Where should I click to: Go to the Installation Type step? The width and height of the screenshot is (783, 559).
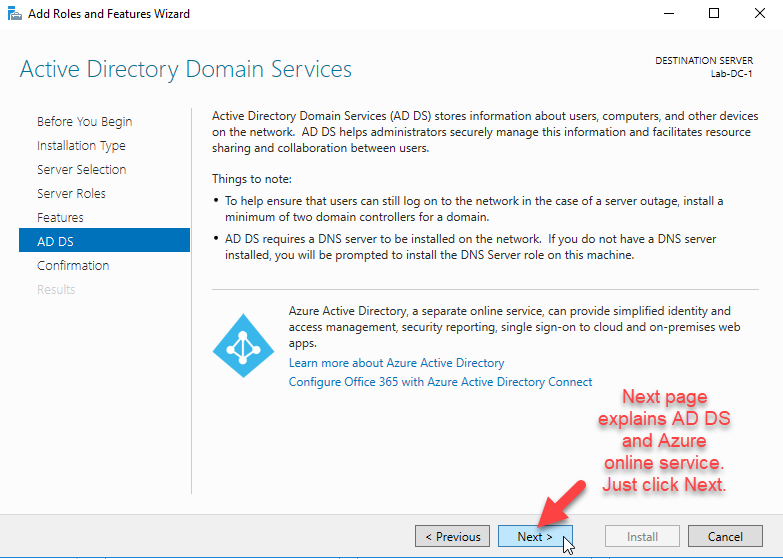point(81,145)
